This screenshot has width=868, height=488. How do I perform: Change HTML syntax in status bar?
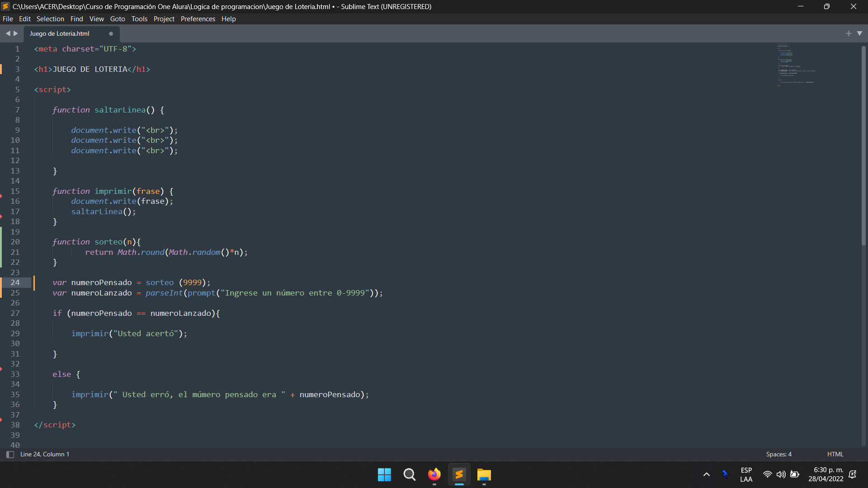(x=835, y=455)
